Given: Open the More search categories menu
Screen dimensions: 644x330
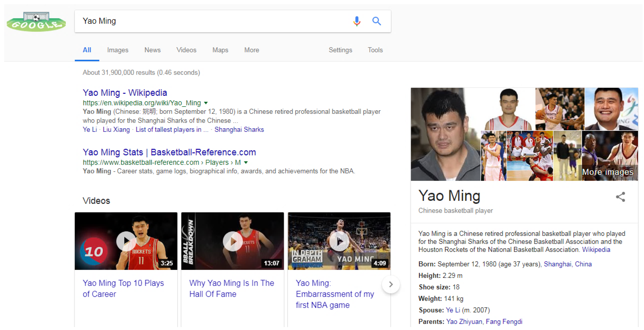Looking at the screenshot, I should [x=251, y=50].
